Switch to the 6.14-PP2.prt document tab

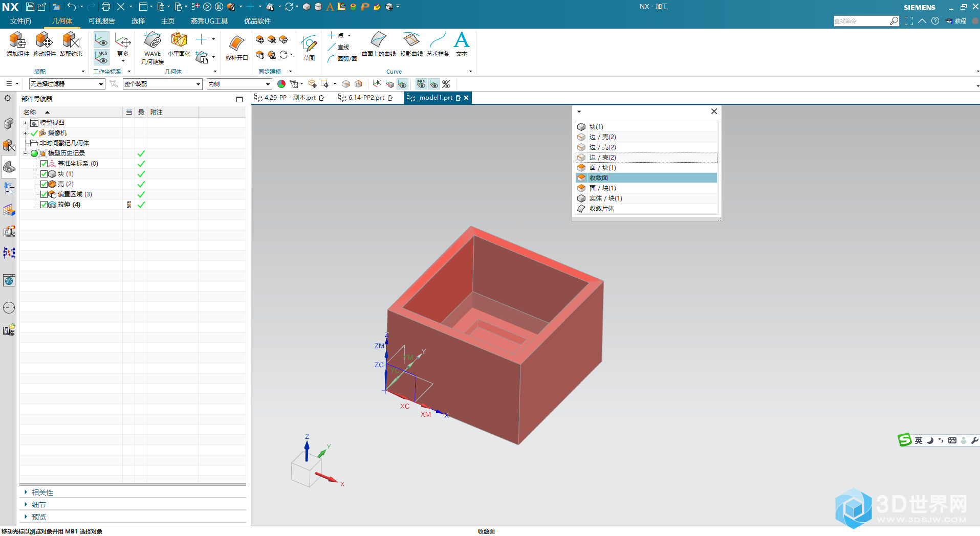(x=366, y=98)
